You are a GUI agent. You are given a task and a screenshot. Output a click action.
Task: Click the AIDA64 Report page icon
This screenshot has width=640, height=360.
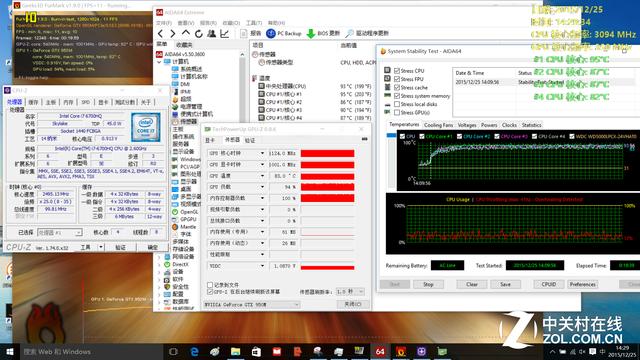[244, 33]
